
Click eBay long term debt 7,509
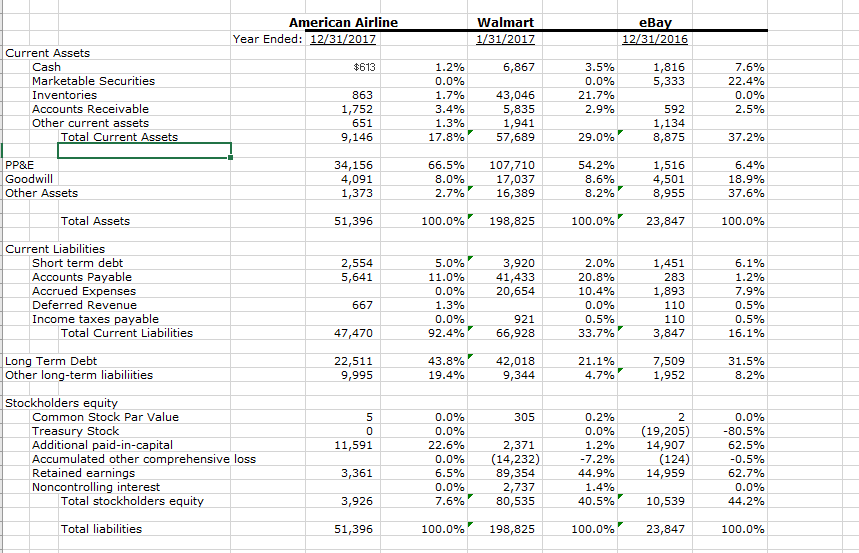pos(669,361)
